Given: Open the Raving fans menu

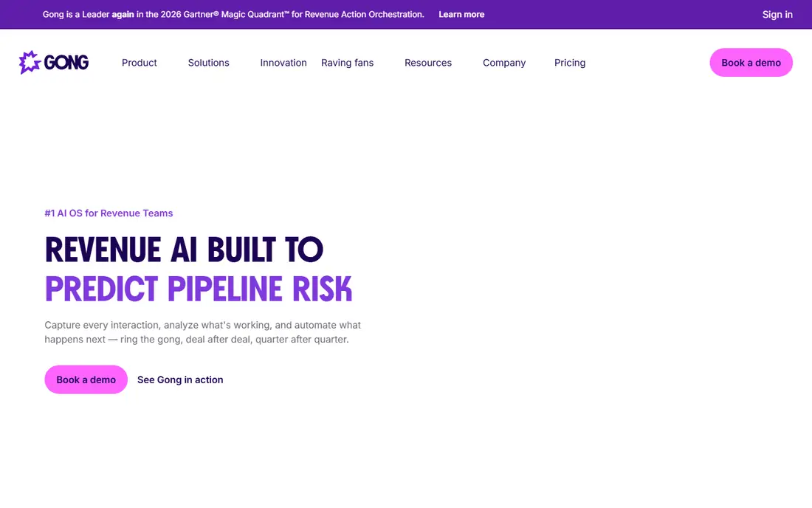Looking at the screenshot, I should point(348,63).
